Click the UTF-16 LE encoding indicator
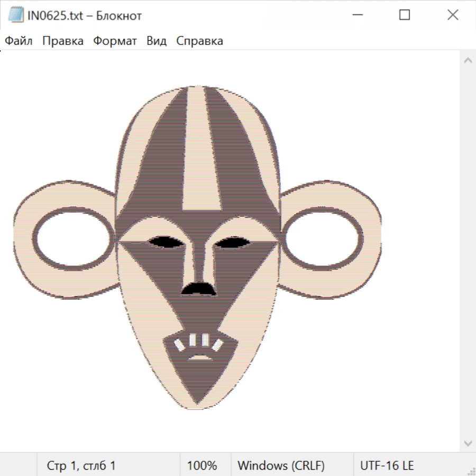The image size is (476, 476). [387, 465]
